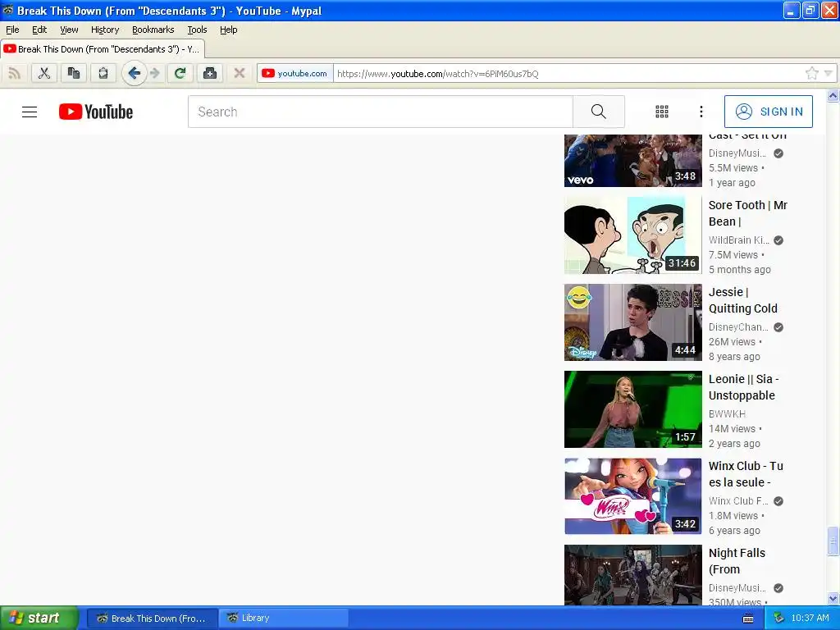Click the youtube.com site identity badge
This screenshot has width=840, height=630.
(x=294, y=73)
